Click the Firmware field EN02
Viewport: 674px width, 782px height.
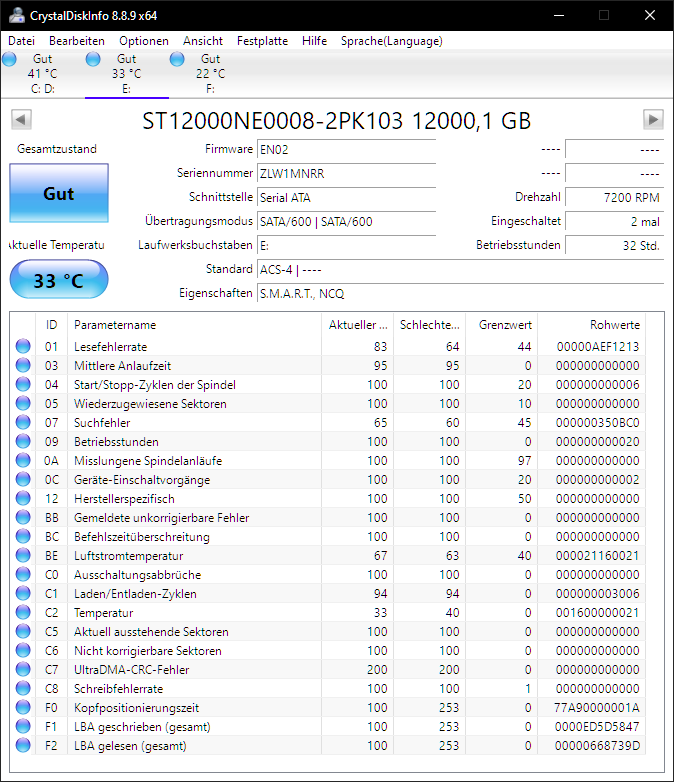click(x=347, y=149)
